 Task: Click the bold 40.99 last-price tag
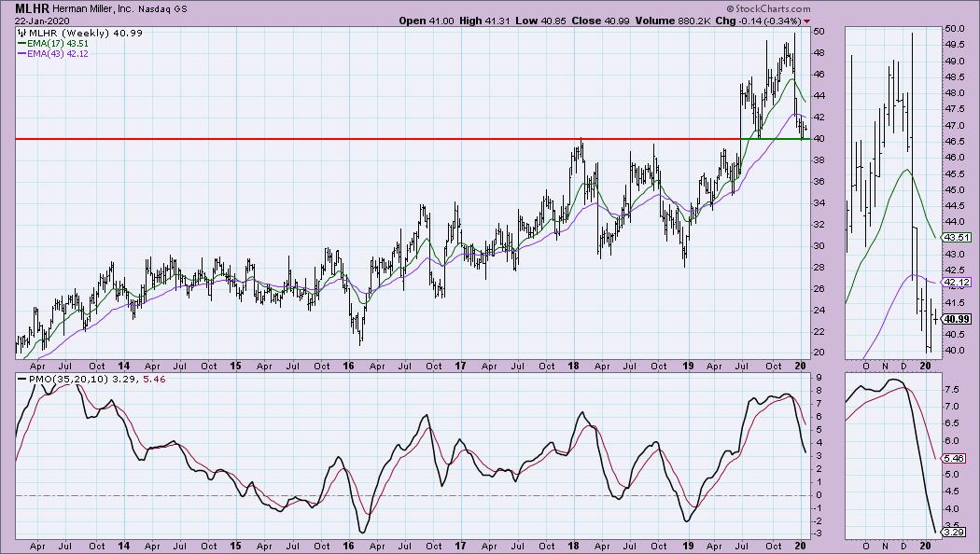pos(957,319)
